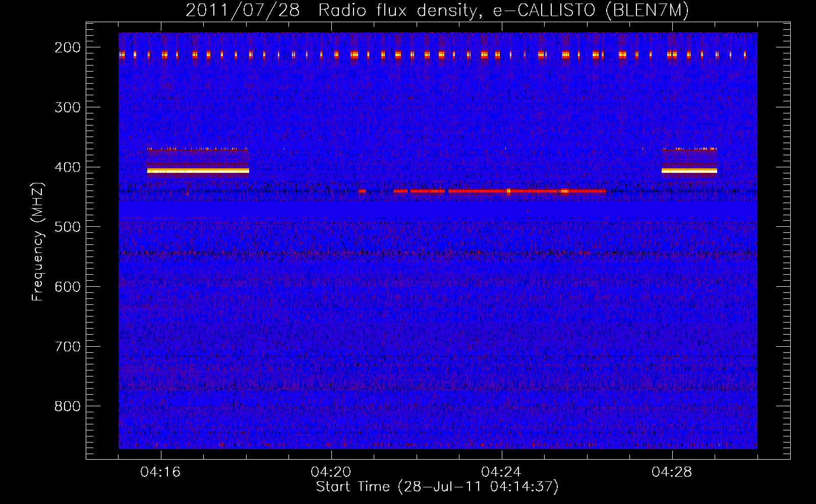Click the 04:28 time tick label
Image resolution: width=816 pixels, height=504 pixels.
click(672, 472)
